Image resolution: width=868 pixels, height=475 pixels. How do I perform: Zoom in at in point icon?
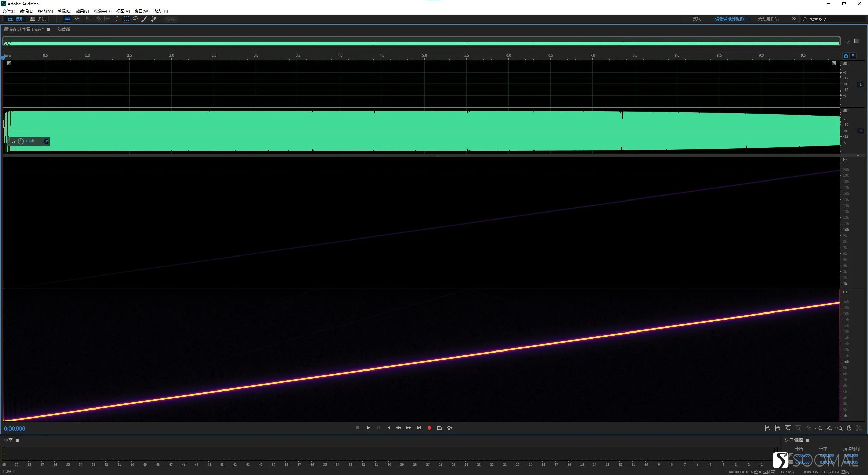click(818, 428)
